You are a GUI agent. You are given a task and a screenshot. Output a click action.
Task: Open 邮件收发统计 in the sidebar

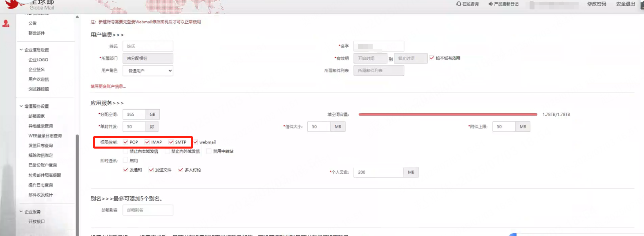click(41, 195)
